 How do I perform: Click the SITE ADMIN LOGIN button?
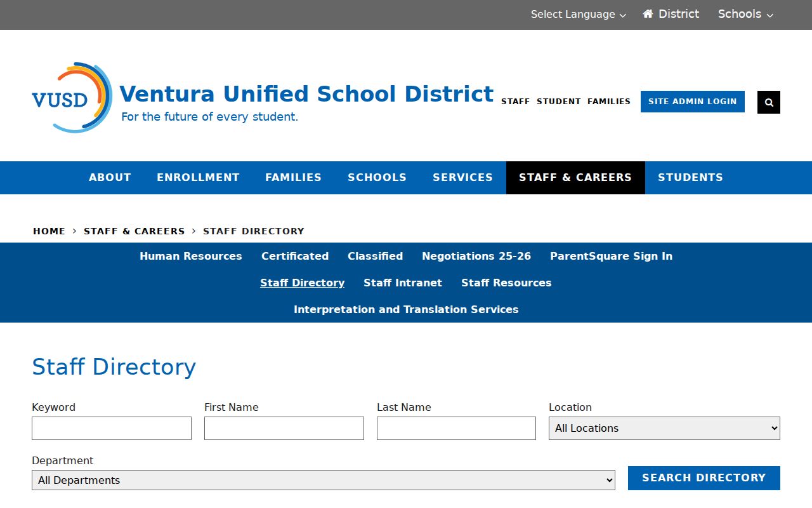pyautogui.click(x=693, y=102)
